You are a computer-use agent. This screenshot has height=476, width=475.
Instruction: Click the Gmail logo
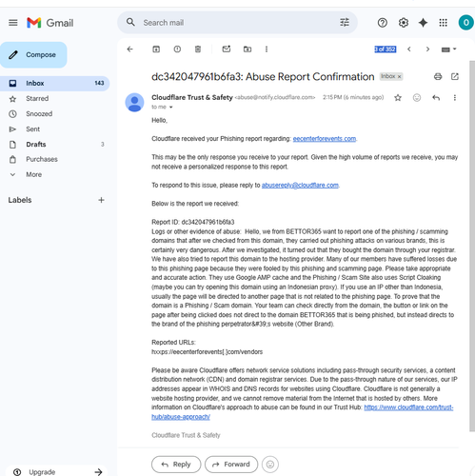tap(50, 23)
